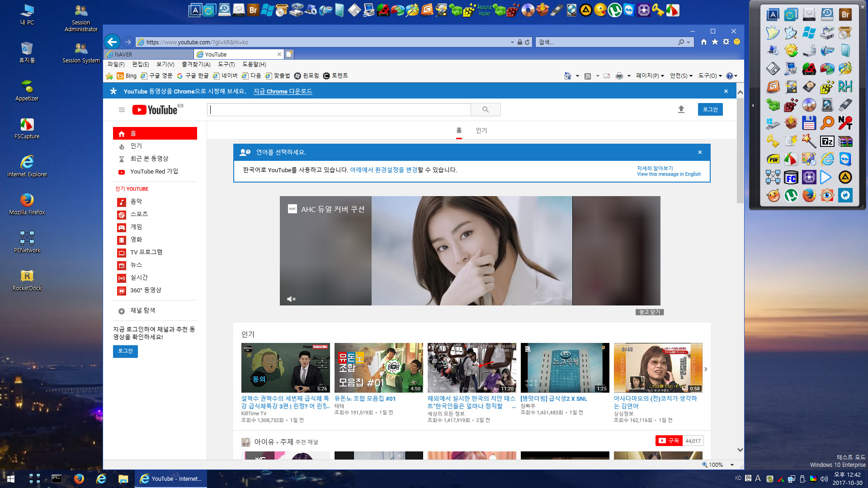The width and height of the screenshot is (868, 488).
Task: Open the 보기(V) menu
Action: (x=165, y=65)
